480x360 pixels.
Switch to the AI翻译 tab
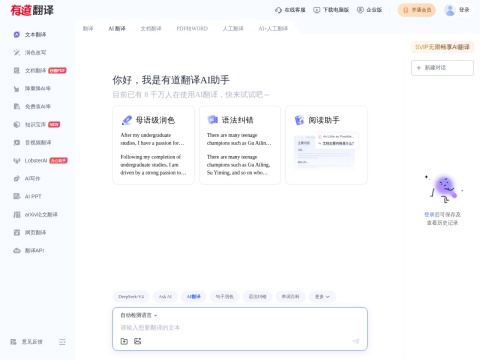tap(117, 28)
